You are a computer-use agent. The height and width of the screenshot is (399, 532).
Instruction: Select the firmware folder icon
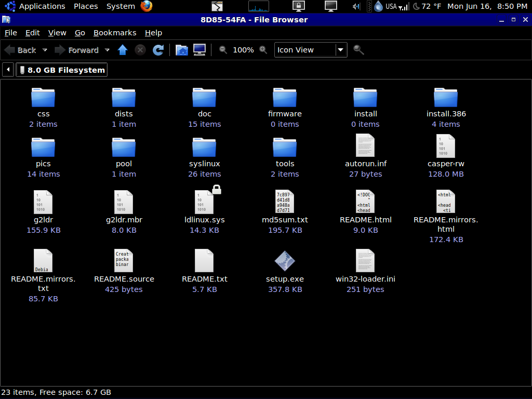(x=285, y=97)
